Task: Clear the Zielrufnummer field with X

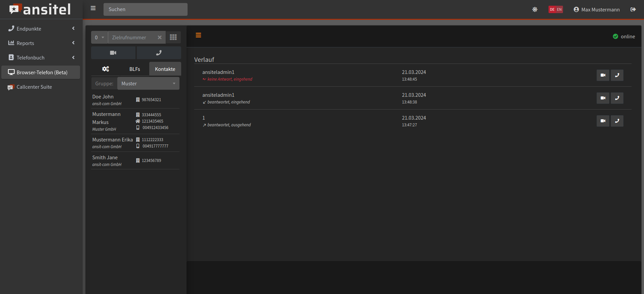Action: pyautogui.click(x=160, y=37)
